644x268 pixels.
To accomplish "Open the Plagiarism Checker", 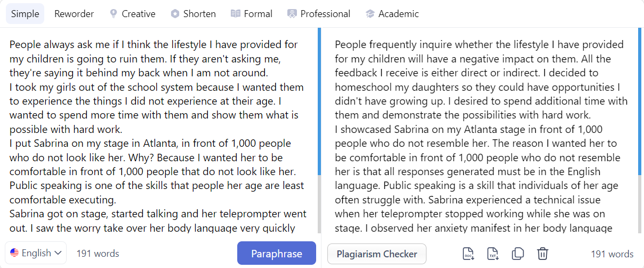I will pyautogui.click(x=376, y=254).
